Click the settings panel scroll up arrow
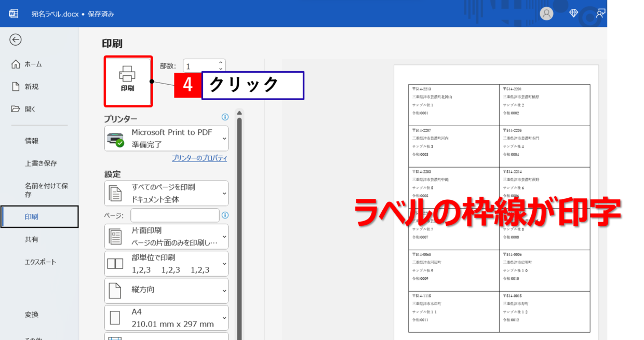This screenshot has height=340, width=644. [x=239, y=112]
